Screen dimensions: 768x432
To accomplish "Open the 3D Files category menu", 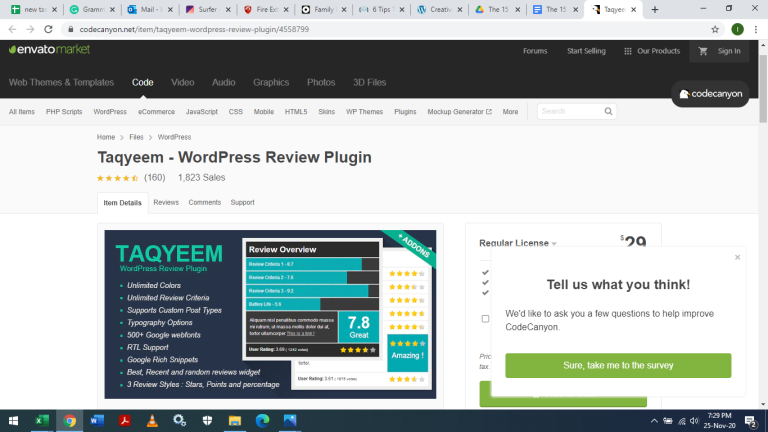I will (x=369, y=82).
